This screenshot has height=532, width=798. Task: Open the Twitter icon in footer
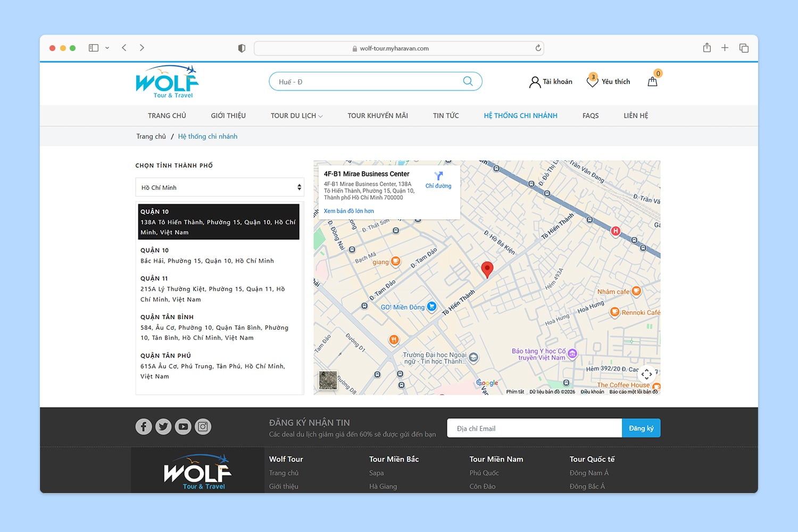tap(163, 426)
